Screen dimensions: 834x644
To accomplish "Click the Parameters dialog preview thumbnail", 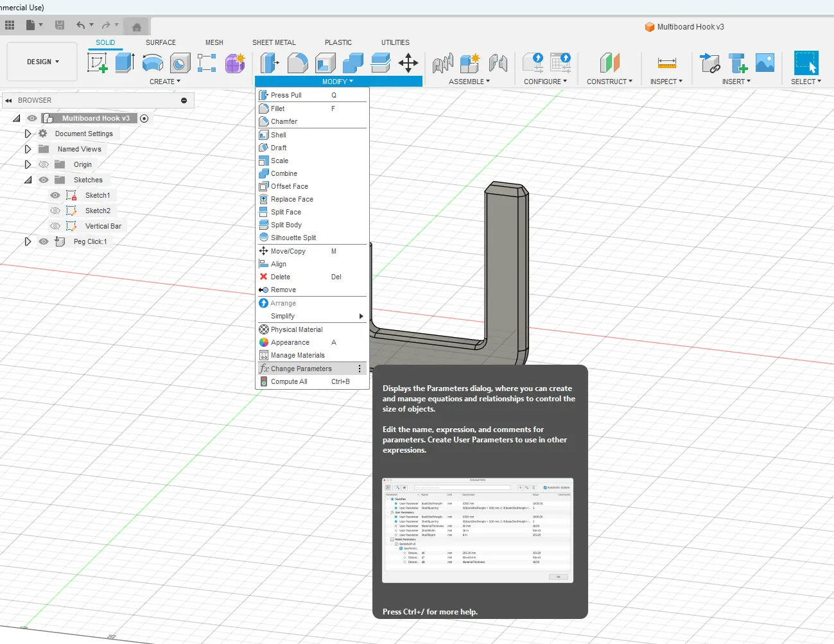I will click(478, 530).
